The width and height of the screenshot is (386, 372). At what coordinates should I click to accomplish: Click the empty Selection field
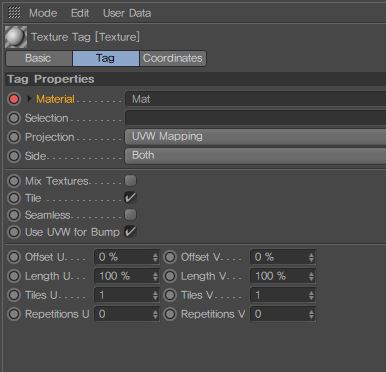[255, 118]
